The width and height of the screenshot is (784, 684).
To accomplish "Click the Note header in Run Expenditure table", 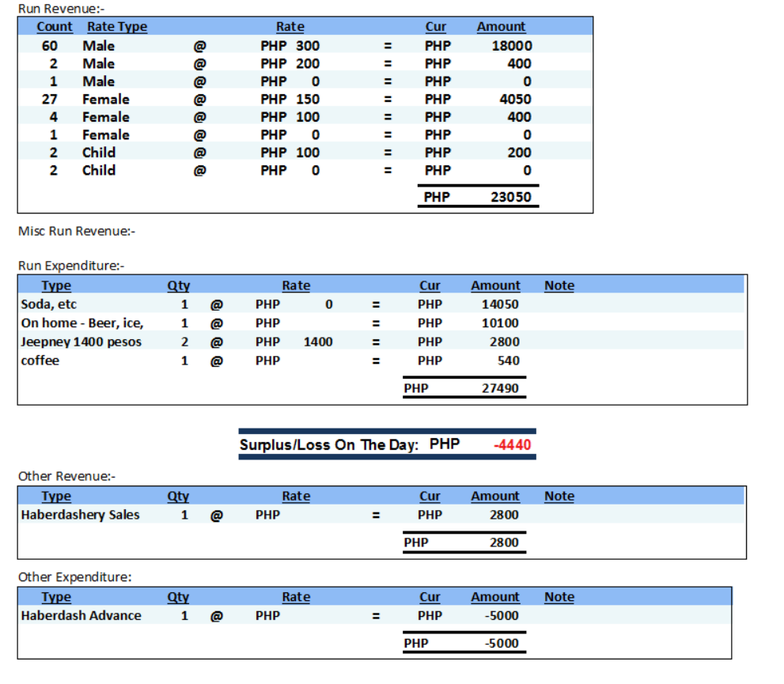I will pos(559,285).
